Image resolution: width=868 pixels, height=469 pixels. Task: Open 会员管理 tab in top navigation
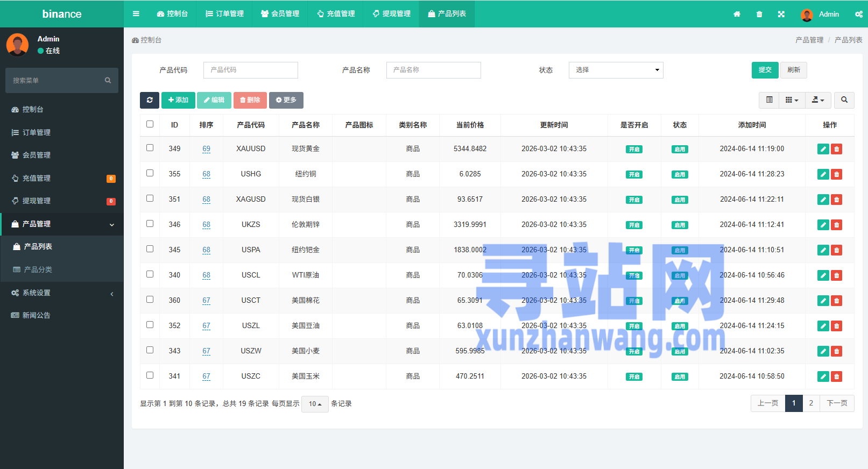(280, 14)
